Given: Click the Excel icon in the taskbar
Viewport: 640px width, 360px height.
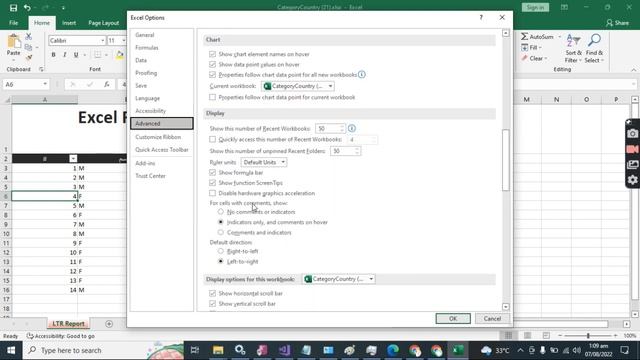Looking at the screenshot, I should [x=458, y=350].
